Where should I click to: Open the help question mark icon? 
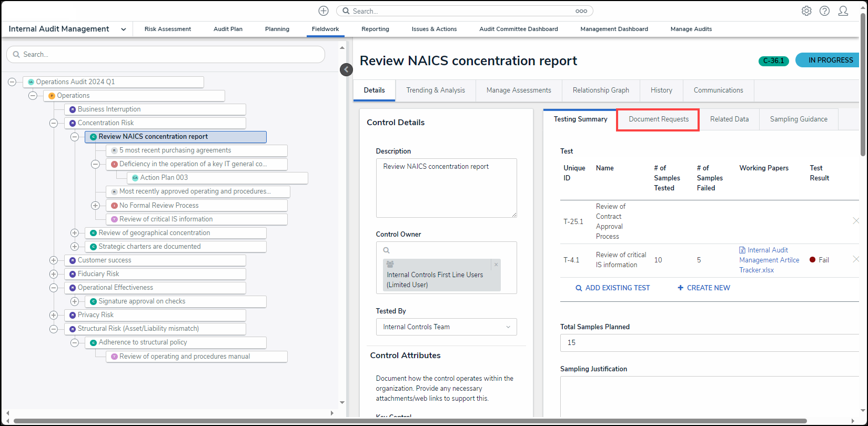824,11
